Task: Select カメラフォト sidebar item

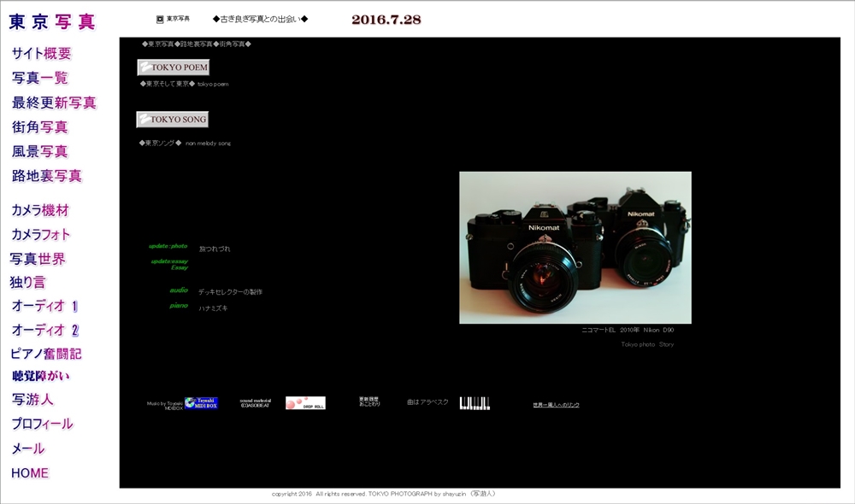Action: click(41, 234)
